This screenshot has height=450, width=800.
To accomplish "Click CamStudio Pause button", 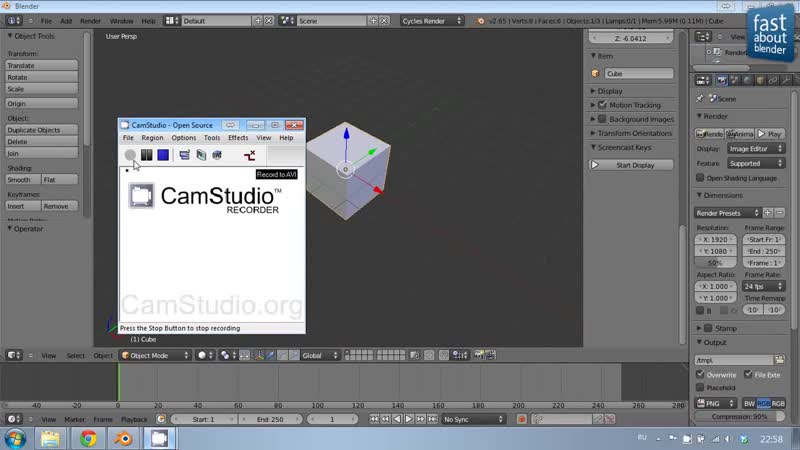I will pos(146,155).
